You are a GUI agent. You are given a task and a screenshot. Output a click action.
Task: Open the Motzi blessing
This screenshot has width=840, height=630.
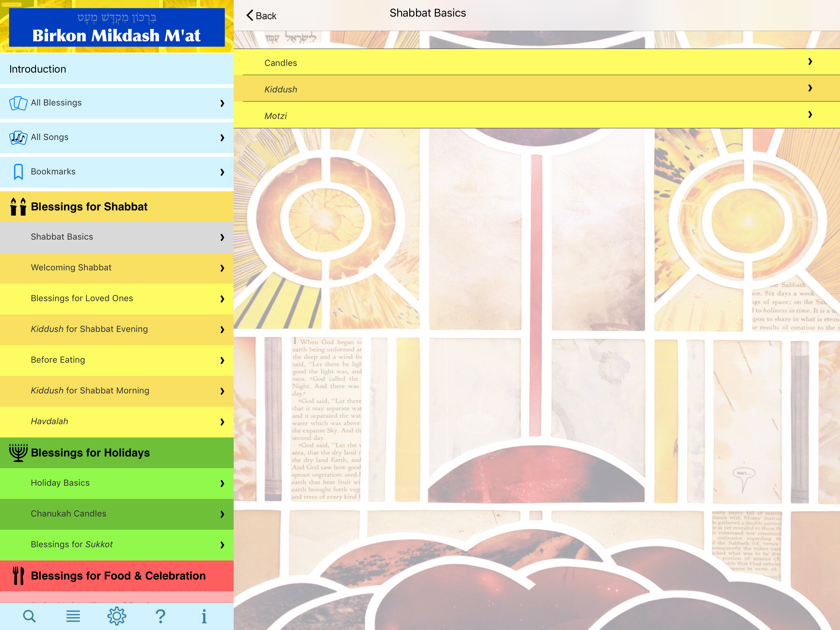(x=537, y=115)
